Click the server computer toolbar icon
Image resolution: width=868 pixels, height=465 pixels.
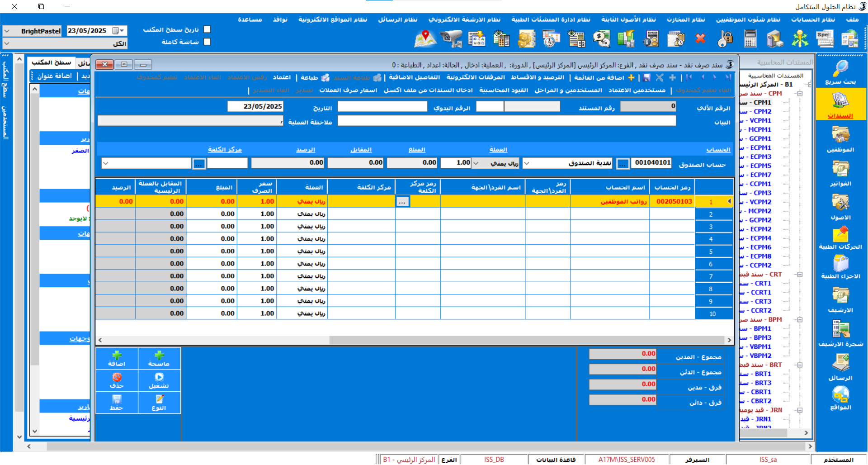(775, 39)
